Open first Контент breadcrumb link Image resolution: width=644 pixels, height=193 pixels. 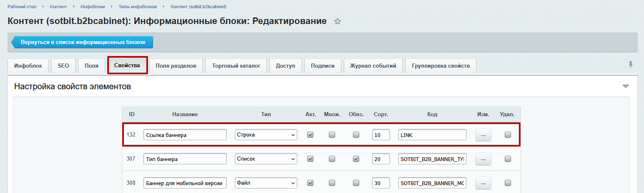(x=59, y=7)
